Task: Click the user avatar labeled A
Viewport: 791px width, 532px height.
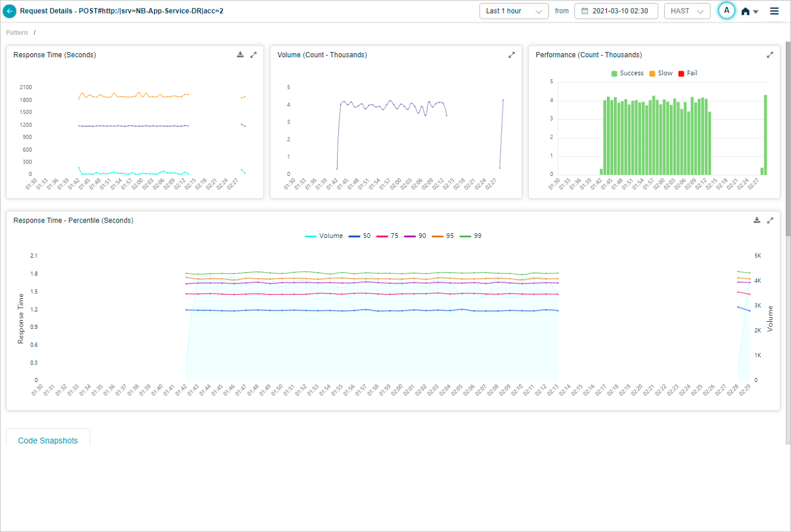Action: pos(727,11)
